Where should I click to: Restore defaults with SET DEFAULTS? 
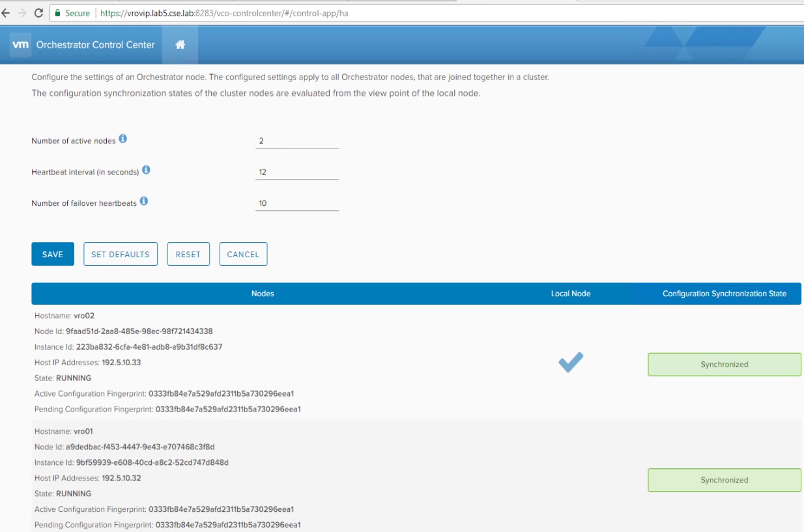coord(121,254)
